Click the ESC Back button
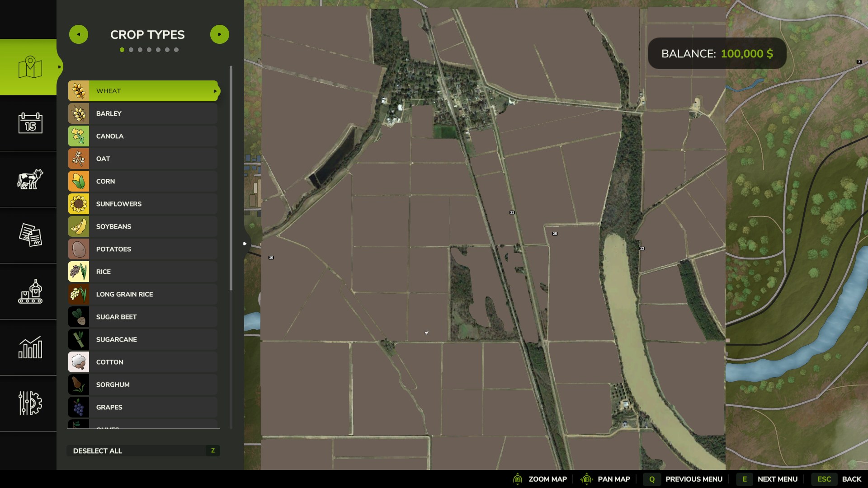Viewport: 868px width, 488px height. click(x=839, y=479)
